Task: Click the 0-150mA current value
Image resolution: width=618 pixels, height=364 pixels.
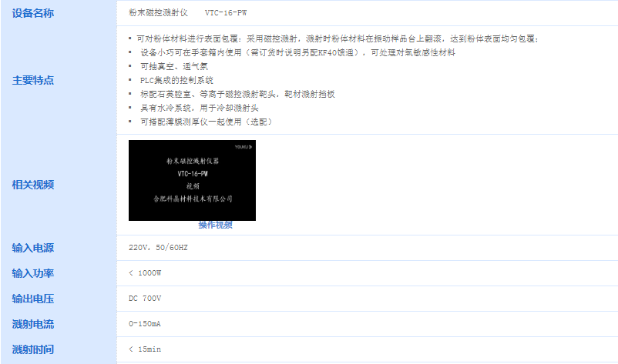Action: pos(145,324)
